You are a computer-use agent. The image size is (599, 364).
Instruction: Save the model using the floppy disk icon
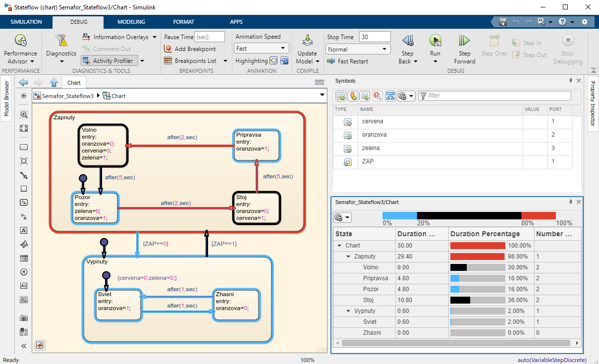coord(502,22)
